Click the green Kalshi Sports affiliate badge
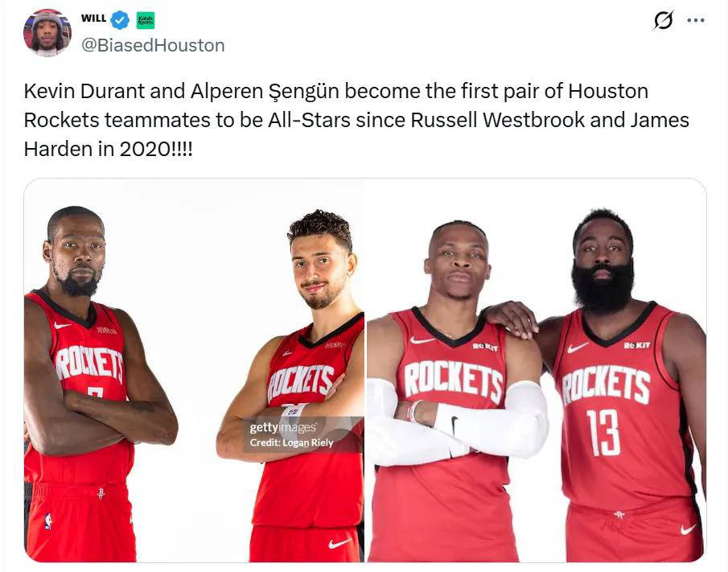Screen dimensions: 728x572 [x=146, y=20]
